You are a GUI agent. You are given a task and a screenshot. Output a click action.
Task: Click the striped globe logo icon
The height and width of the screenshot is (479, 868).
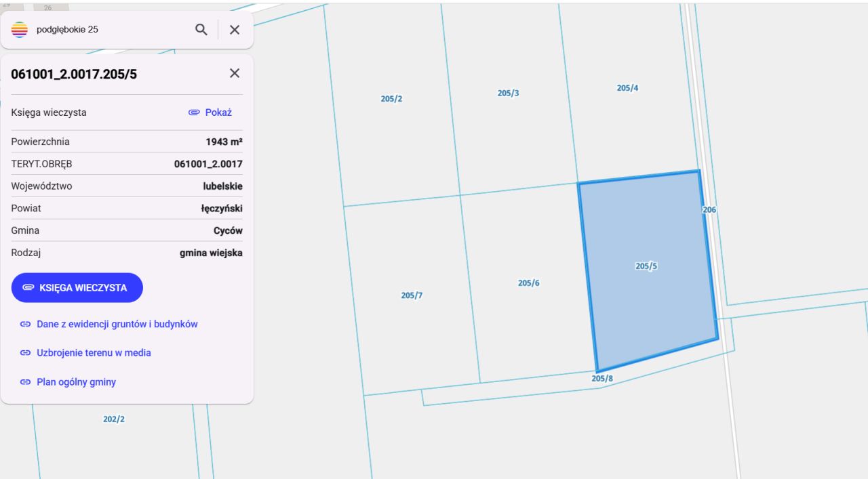coord(20,29)
